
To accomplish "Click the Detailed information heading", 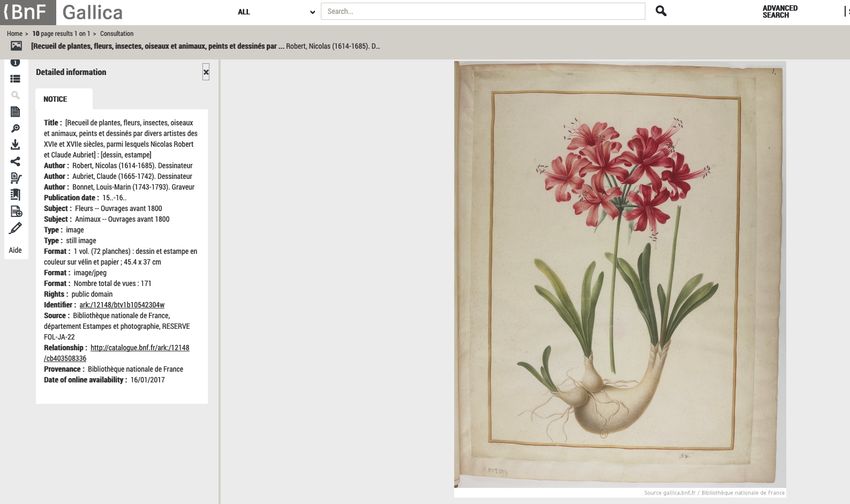I will 71,72.
